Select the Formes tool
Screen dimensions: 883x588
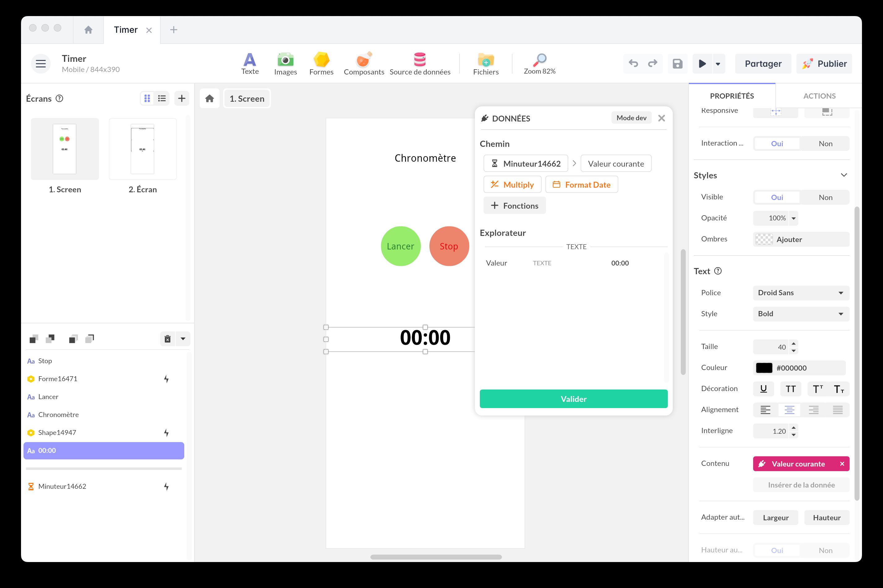tap(321, 63)
